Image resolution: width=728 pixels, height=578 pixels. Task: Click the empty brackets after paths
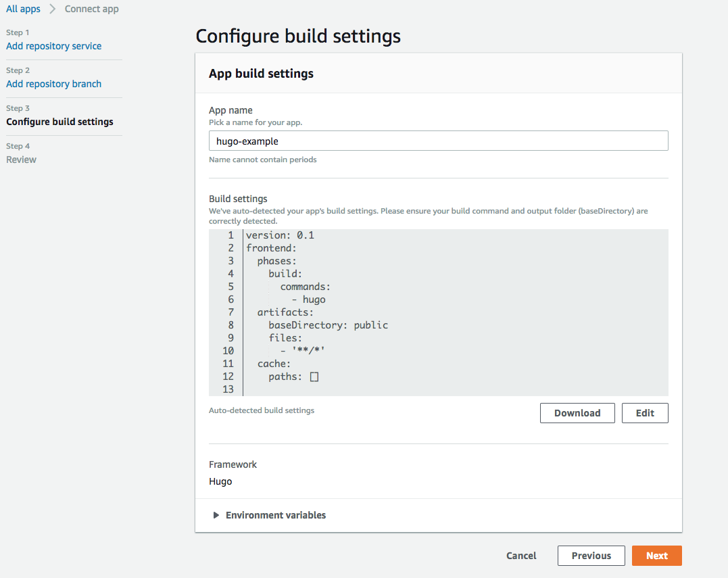314,377
